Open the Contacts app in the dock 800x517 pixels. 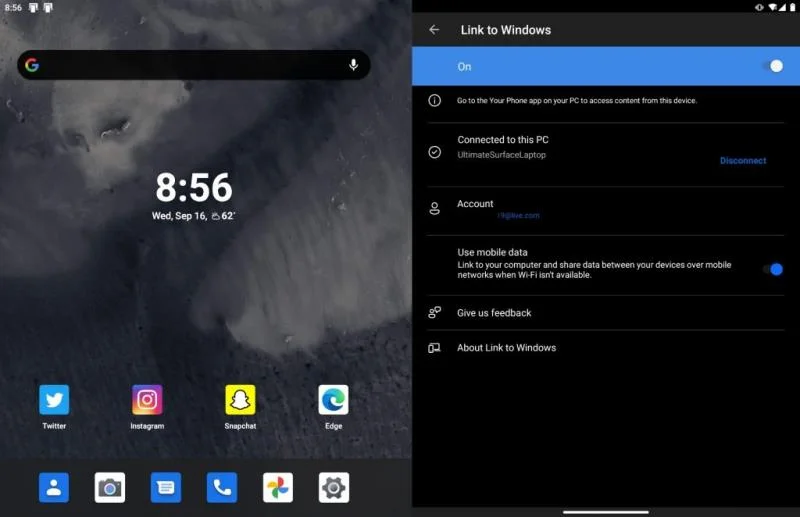pos(54,487)
